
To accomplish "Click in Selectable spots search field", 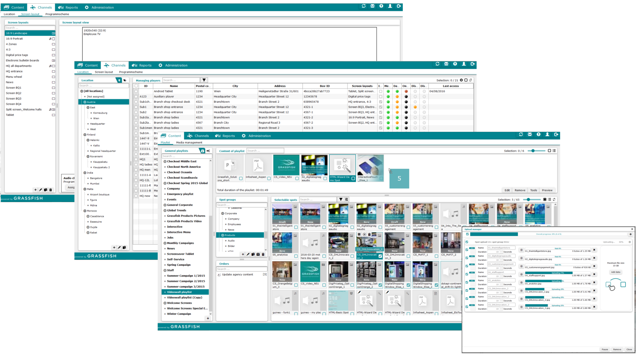I will pos(318,199).
